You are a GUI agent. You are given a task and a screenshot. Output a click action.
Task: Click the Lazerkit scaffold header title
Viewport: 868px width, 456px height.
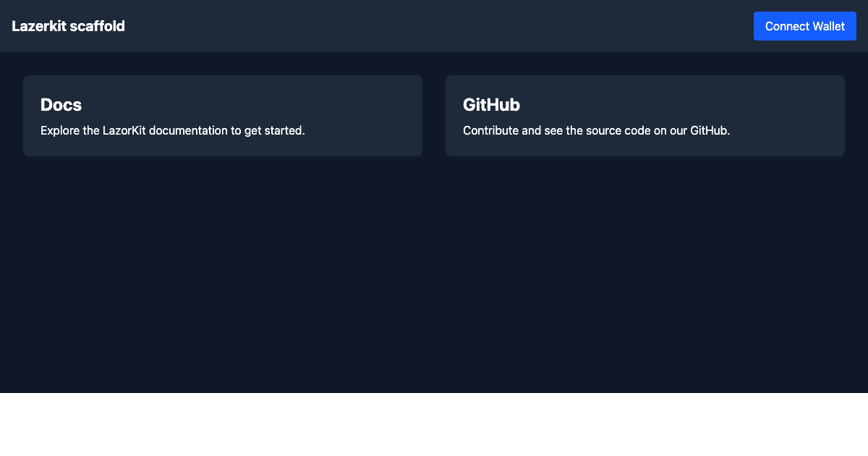(68, 26)
